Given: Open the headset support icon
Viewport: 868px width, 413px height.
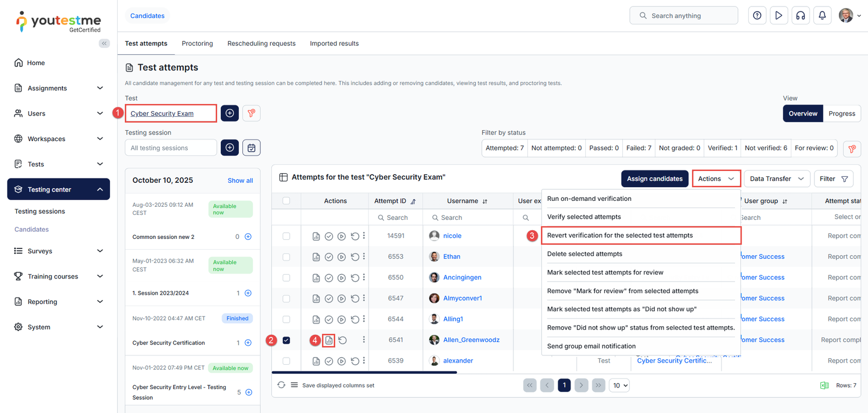Looking at the screenshot, I should [800, 16].
